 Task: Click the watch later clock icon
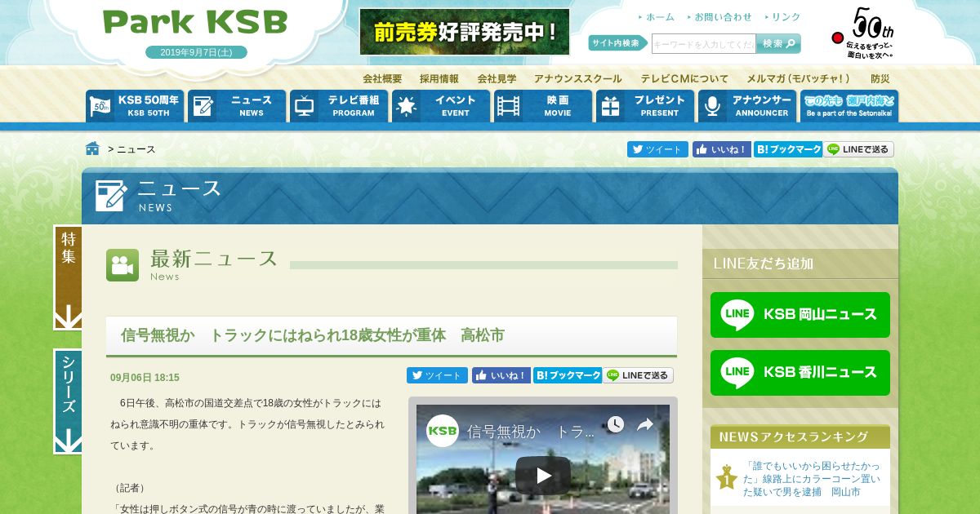615,424
